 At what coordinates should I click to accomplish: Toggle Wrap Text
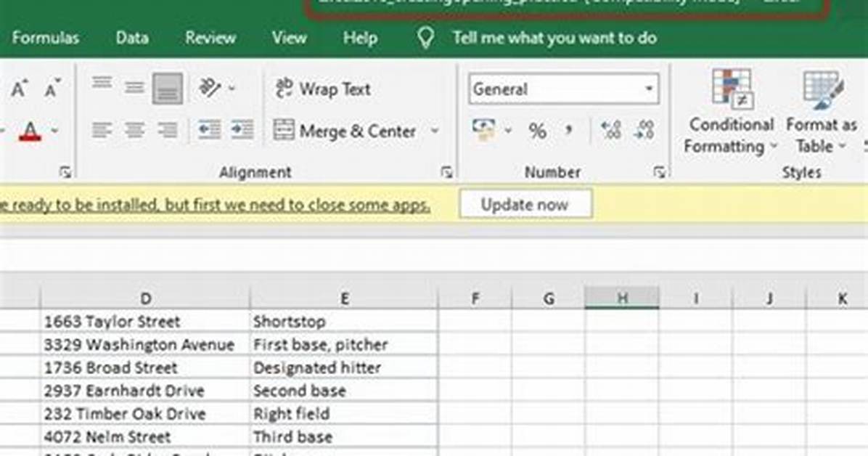[323, 89]
